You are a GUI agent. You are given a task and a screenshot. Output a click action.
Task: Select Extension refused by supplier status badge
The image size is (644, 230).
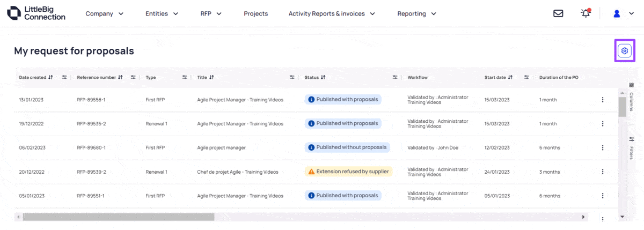[348, 172]
